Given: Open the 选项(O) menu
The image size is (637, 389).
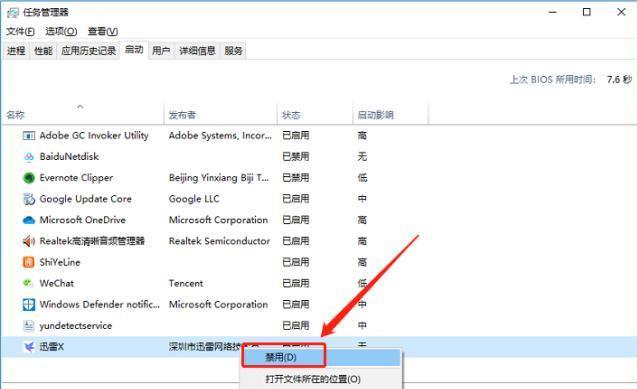Looking at the screenshot, I should tap(61, 31).
